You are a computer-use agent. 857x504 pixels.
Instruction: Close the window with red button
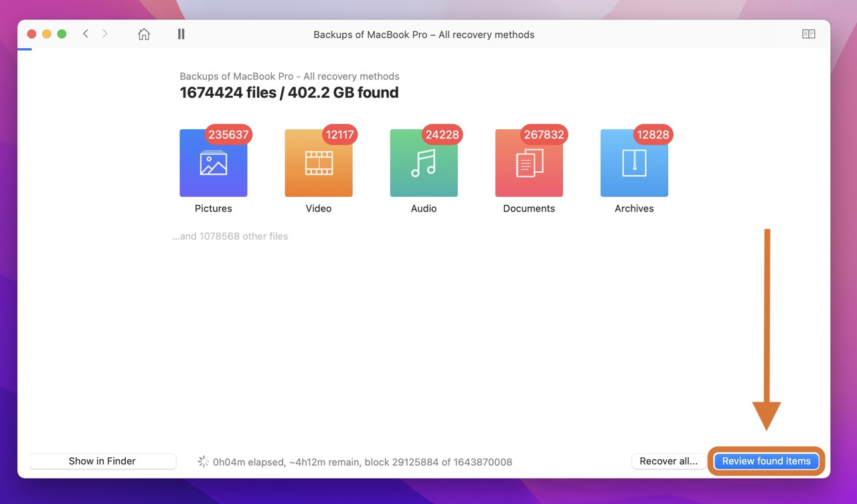click(x=31, y=34)
